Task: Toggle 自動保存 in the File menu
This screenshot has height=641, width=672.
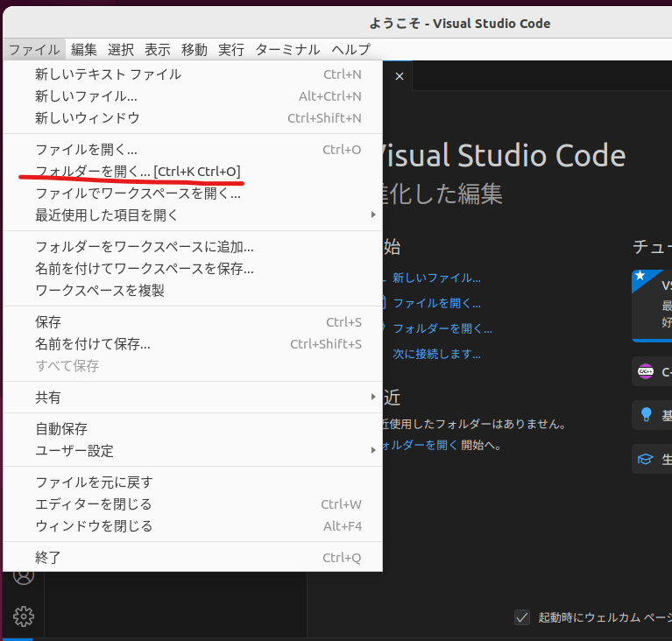Action: click(x=193, y=429)
